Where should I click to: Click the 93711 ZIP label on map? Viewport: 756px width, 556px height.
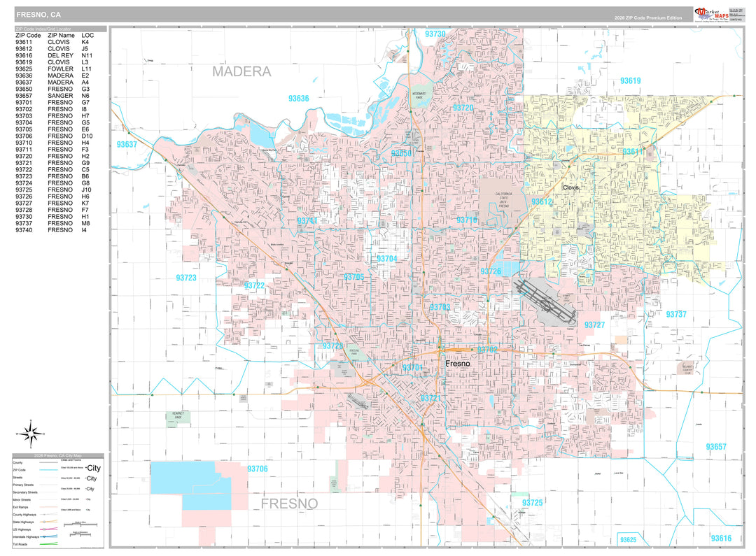click(x=307, y=221)
